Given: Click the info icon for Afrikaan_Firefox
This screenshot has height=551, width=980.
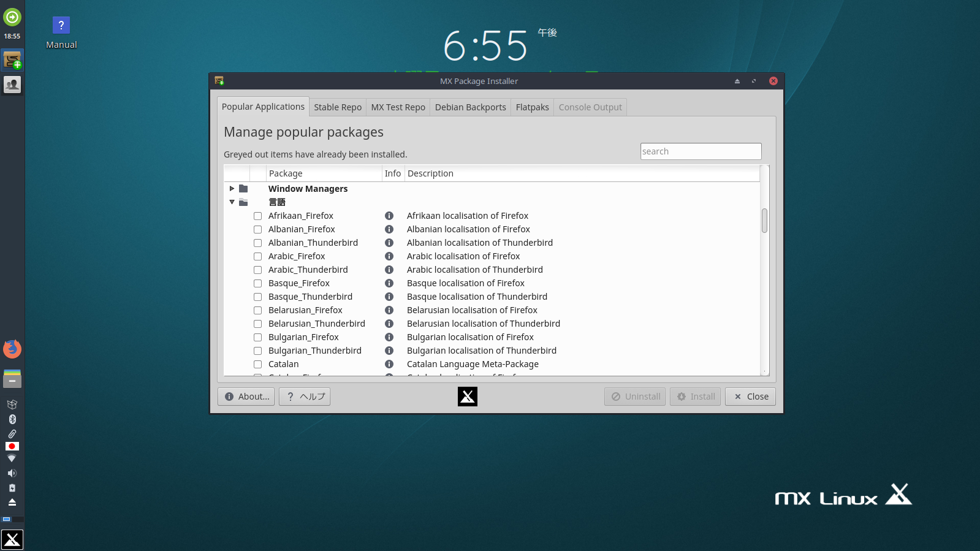Looking at the screenshot, I should pos(389,216).
